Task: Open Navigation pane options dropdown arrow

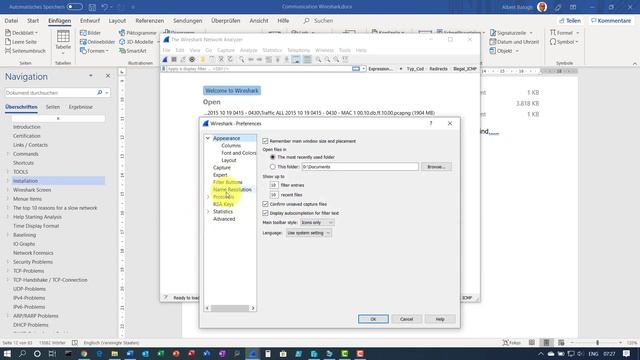Action: pyautogui.click(x=91, y=76)
